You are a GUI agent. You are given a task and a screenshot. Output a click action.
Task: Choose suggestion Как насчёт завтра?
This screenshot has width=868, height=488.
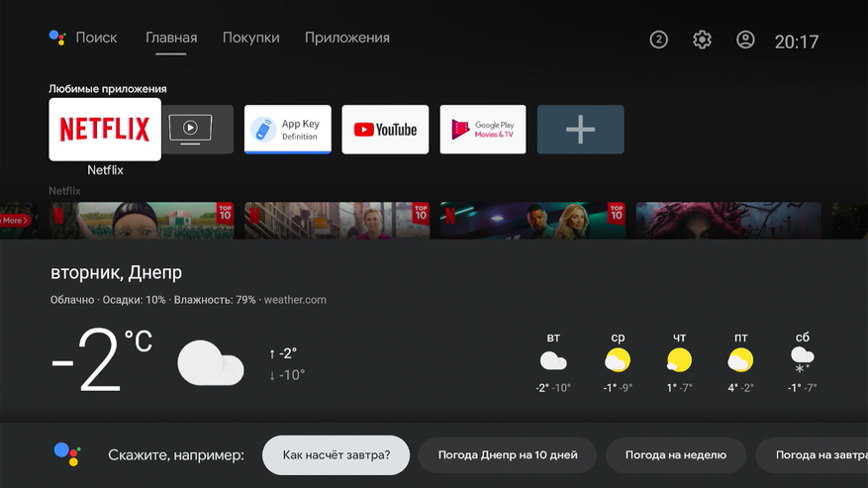click(337, 454)
